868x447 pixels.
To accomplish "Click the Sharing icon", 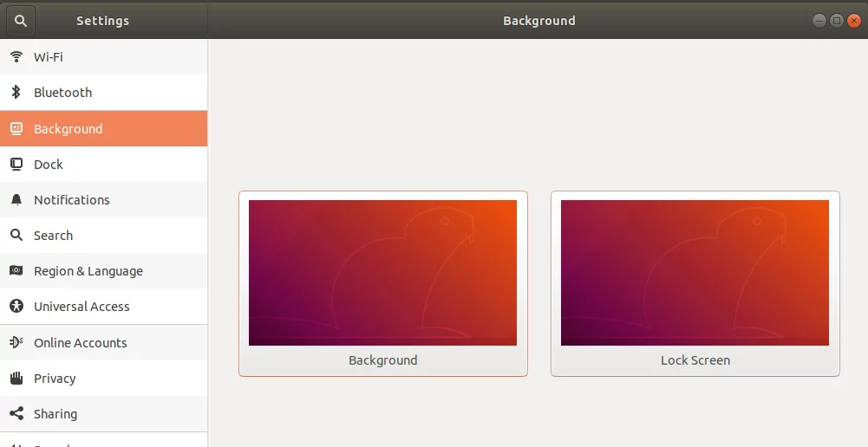I will pos(16,413).
